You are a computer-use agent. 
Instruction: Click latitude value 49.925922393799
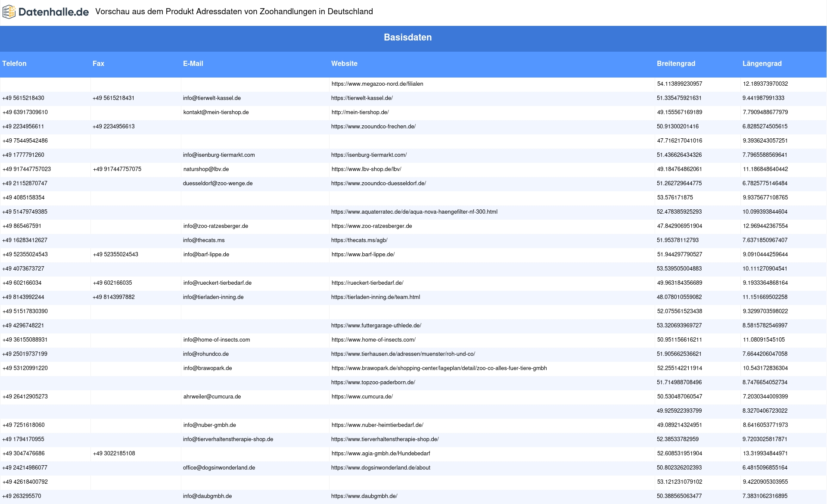point(679,411)
